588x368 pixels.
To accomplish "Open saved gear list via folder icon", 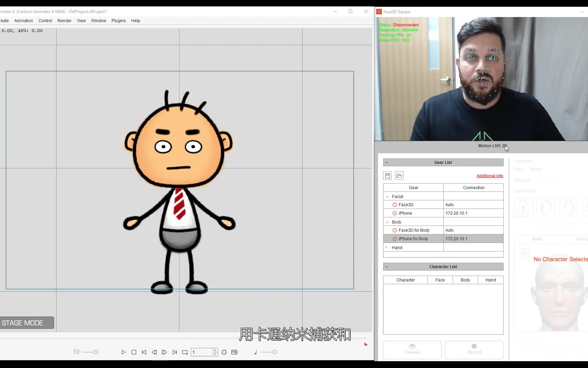I will [x=399, y=175].
